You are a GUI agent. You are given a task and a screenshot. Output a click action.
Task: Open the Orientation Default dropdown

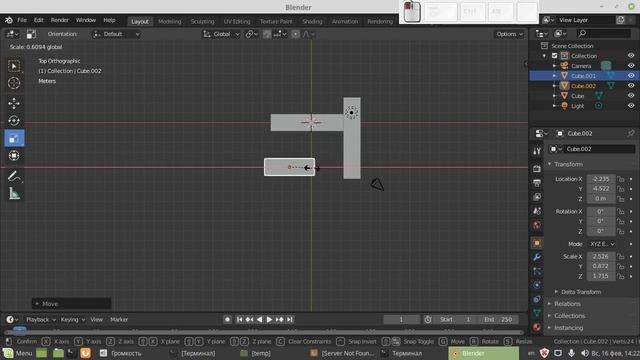116,34
